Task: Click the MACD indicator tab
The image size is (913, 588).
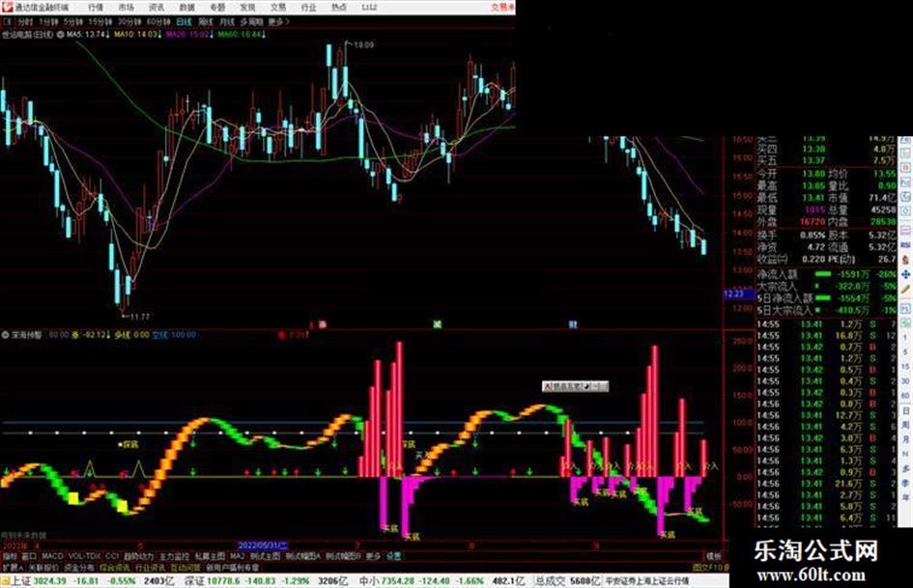Action: [52, 556]
